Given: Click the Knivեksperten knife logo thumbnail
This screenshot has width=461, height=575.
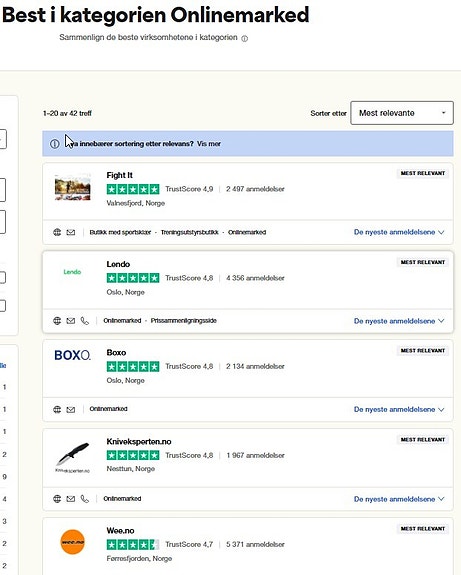Looking at the screenshot, I should [x=73, y=457].
